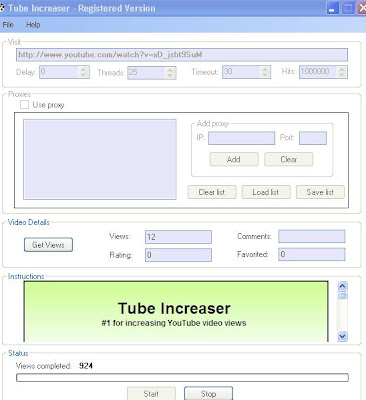This screenshot has width=366, height=400.
Task: Open the Help menu
Action: point(33,25)
